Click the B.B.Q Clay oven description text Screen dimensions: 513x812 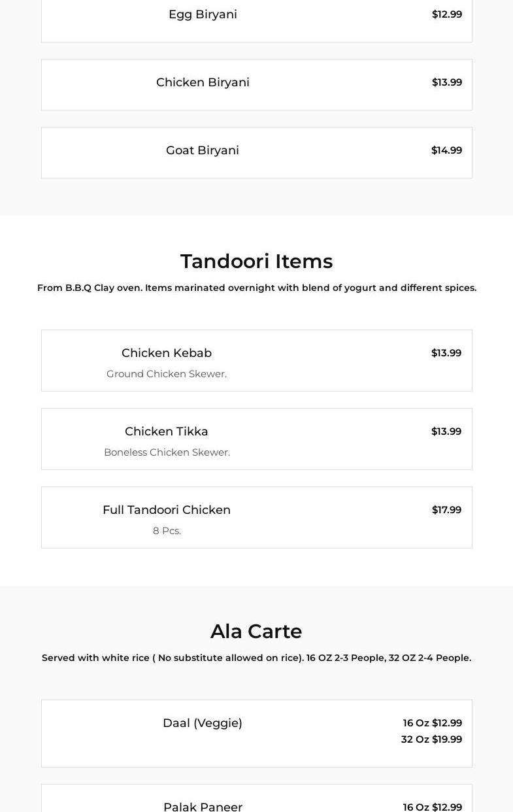pyautogui.click(x=256, y=288)
